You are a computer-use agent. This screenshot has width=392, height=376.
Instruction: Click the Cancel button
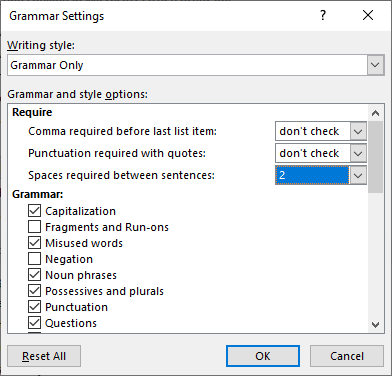point(347,356)
